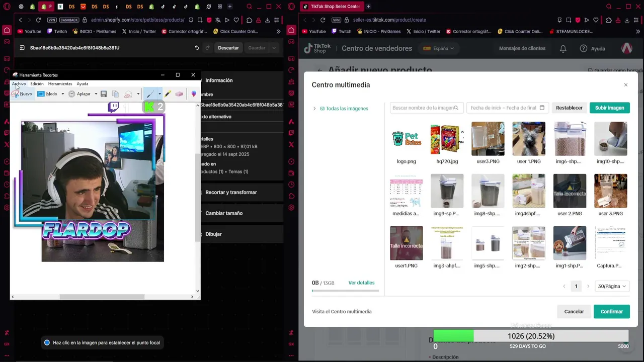Click the heart bookmark icon in TikTok address bar
This screenshot has height=362, width=644.
point(596,20)
